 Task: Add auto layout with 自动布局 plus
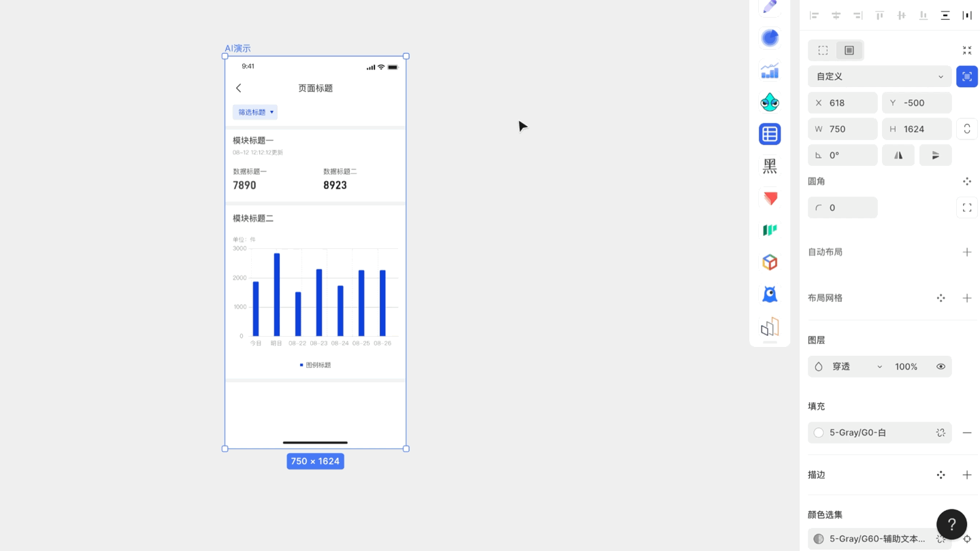967,252
